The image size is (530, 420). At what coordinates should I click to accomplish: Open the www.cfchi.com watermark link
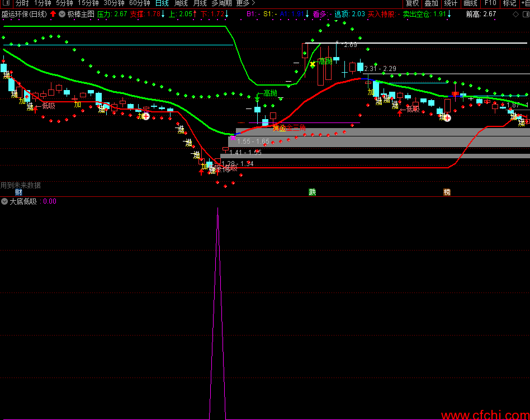(x=485, y=415)
